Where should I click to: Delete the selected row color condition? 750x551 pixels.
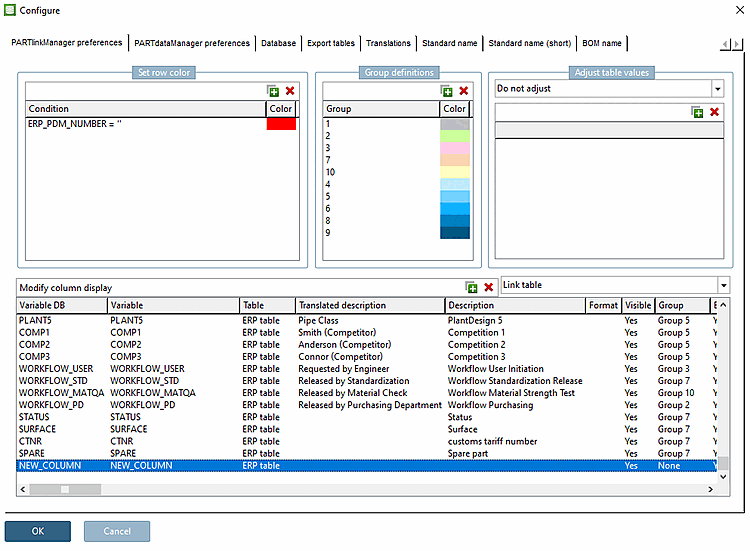(x=290, y=90)
